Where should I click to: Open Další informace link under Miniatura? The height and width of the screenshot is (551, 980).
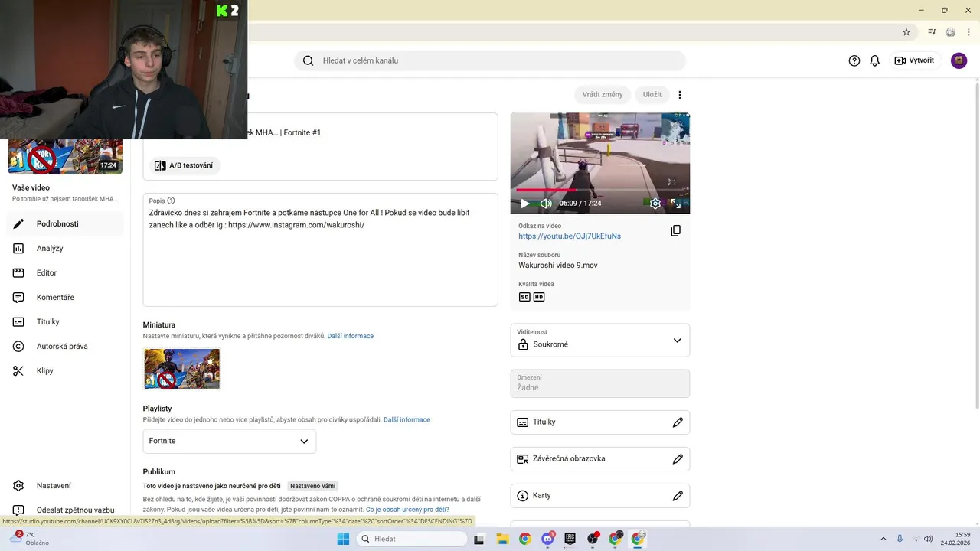pyautogui.click(x=351, y=336)
